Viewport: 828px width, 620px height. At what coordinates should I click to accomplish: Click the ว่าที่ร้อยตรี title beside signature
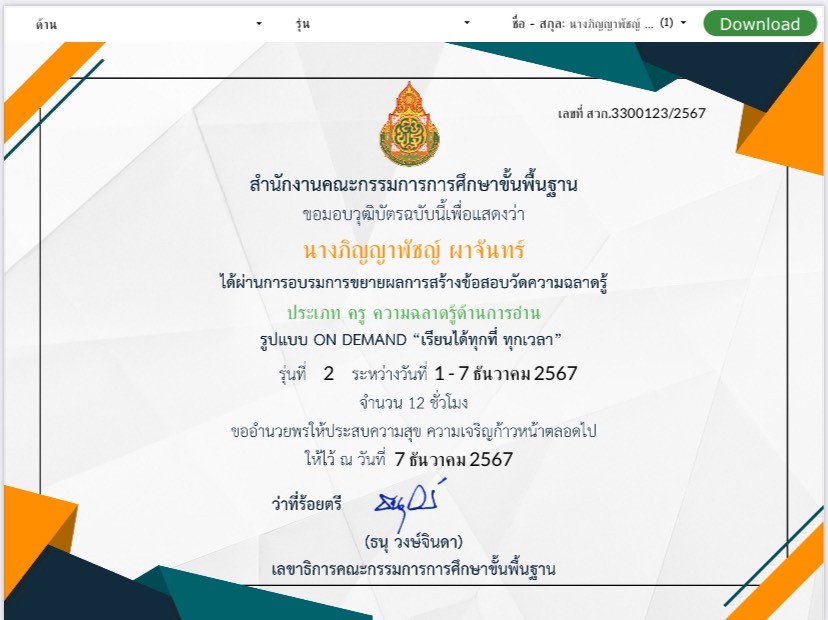(307, 503)
